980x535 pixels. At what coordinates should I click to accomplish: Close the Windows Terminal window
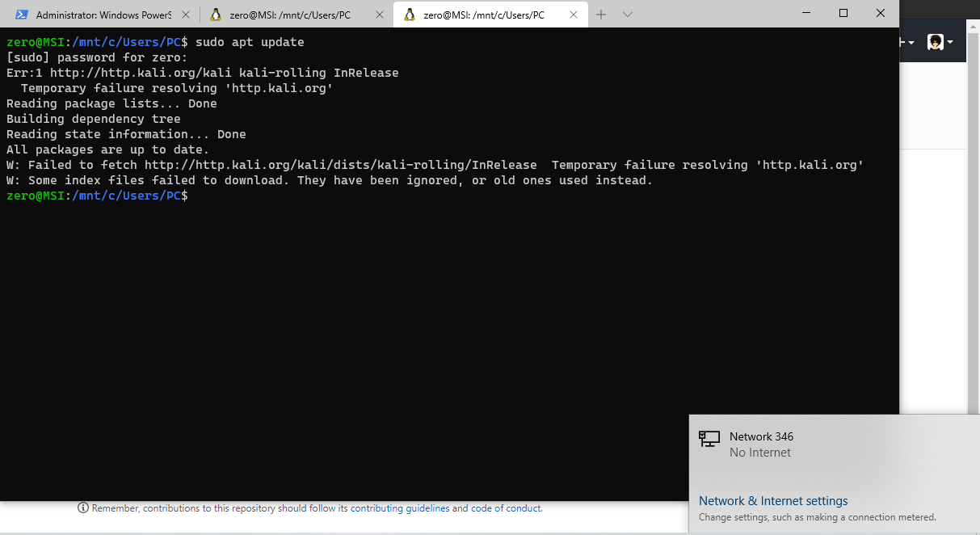881,13
